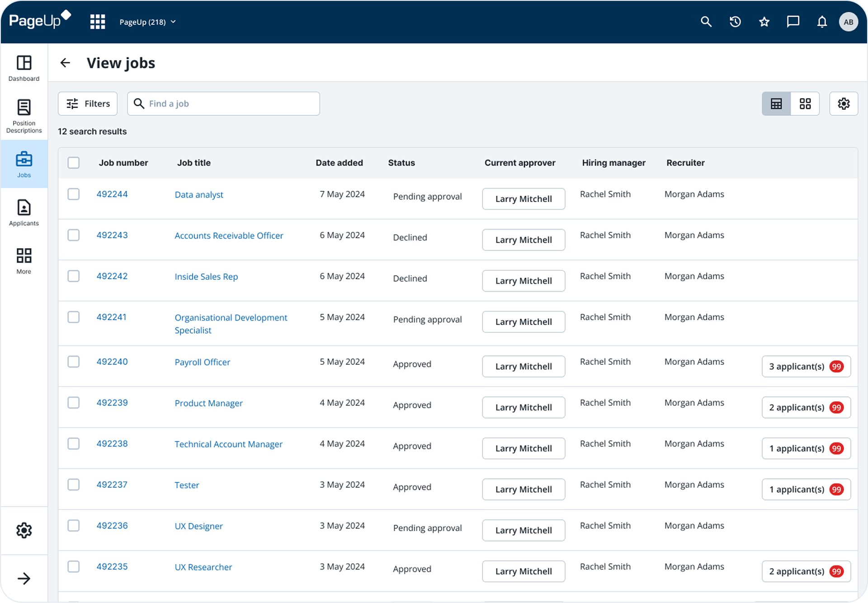Collapse the left sidebar with the arrow
Screen dimensions: 868x603
[x=25, y=579]
